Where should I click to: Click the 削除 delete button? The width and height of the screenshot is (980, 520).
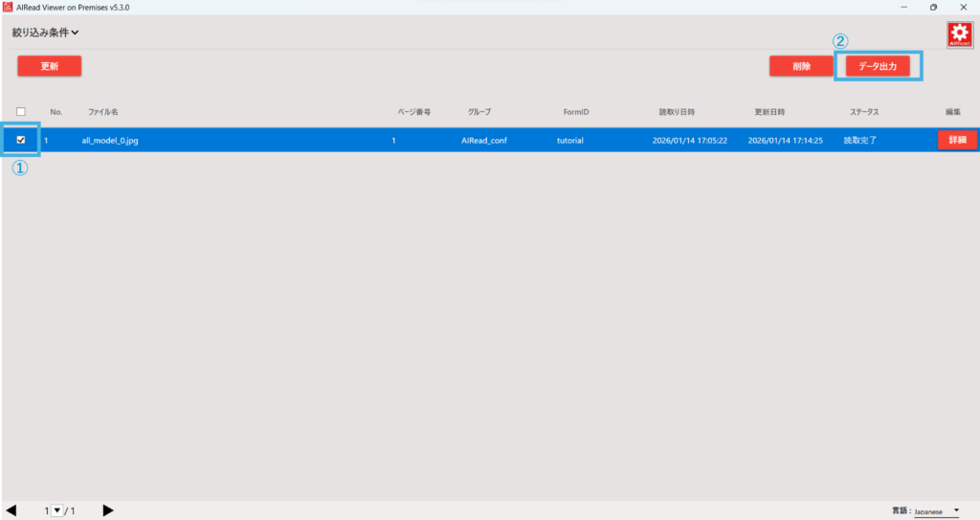[801, 66]
